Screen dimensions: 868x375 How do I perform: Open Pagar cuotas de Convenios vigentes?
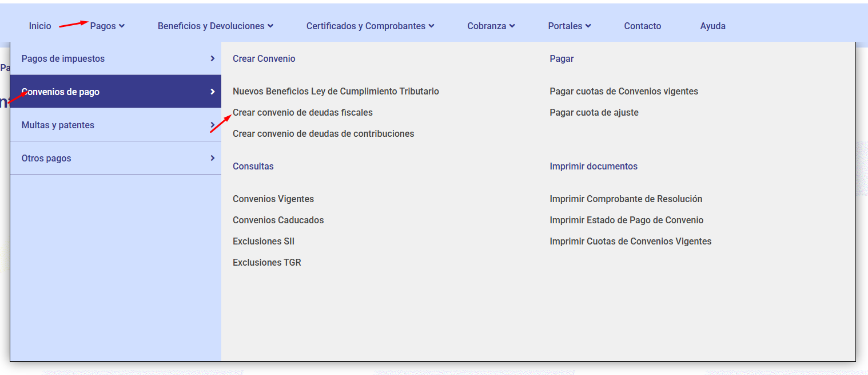point(624,91)
